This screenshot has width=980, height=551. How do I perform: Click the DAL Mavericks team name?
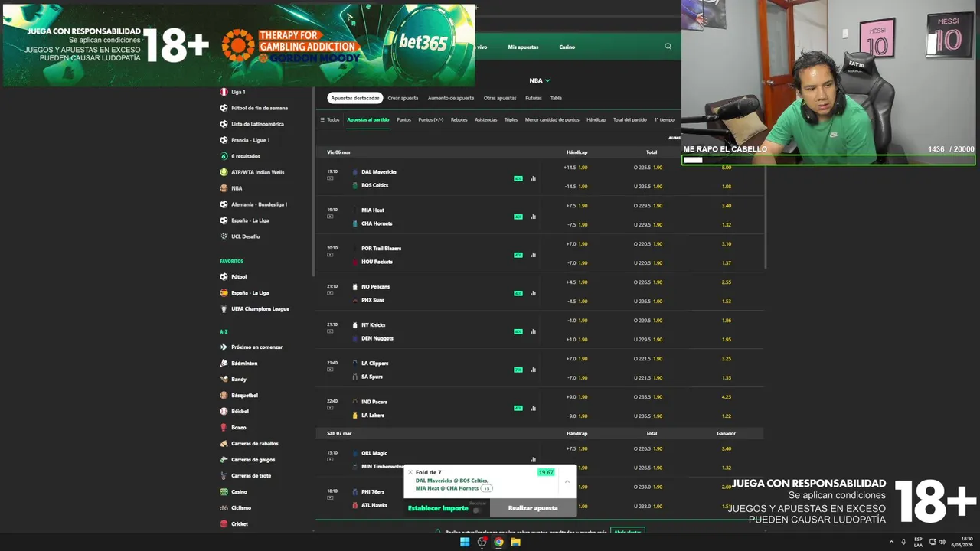click(x=378, y=172)
